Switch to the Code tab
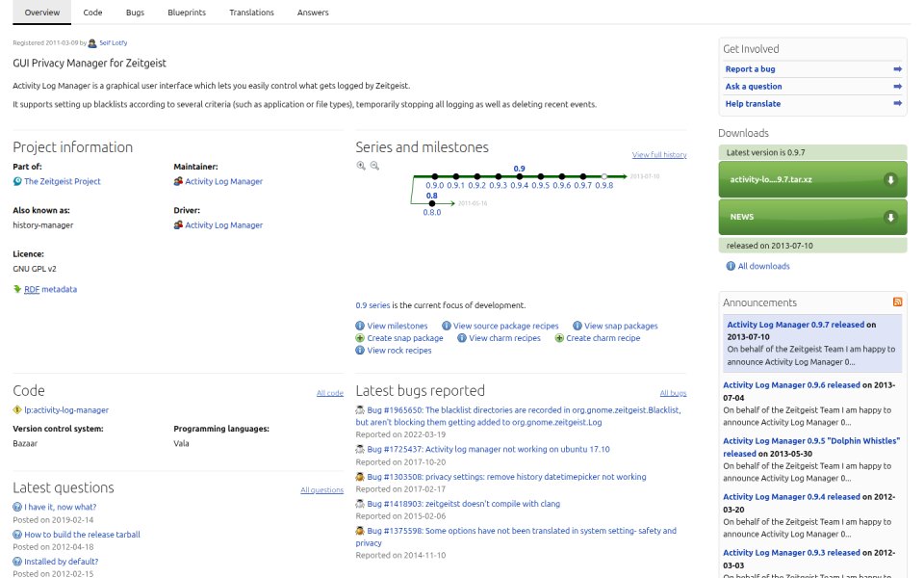This screenshot has width=924, height=578. (92, 13)
